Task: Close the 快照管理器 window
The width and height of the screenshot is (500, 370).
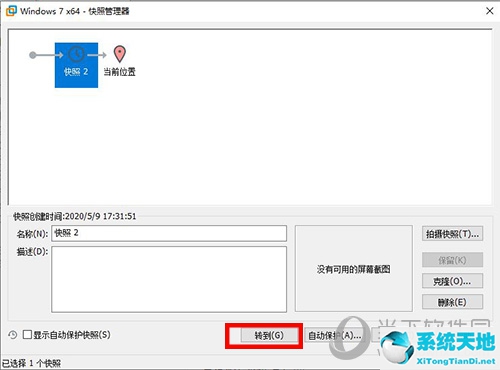Action: coord(490,11)
